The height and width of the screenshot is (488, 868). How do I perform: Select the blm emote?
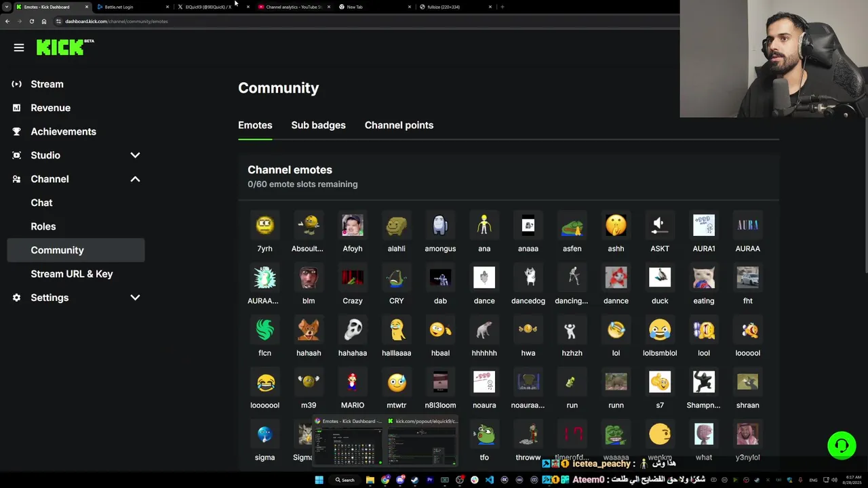[x=309, y=277]
